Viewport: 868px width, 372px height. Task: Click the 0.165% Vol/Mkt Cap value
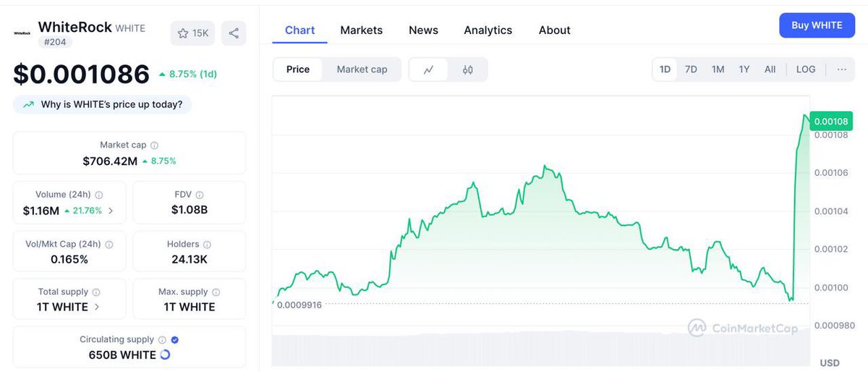pos(69,259)
